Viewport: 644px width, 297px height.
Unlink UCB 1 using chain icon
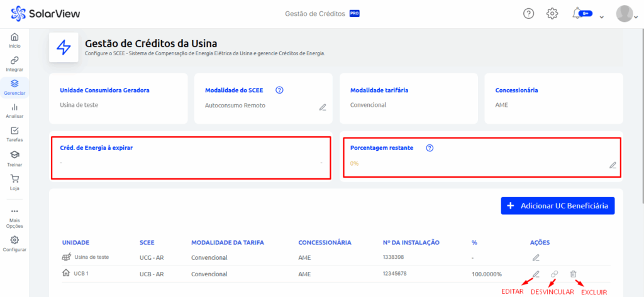click(554, 274)
